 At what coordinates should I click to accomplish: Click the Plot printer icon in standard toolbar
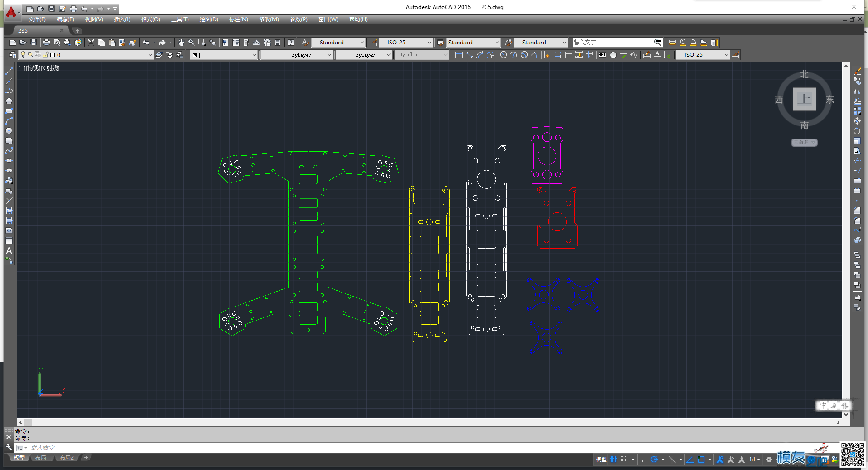coord(46,43)
